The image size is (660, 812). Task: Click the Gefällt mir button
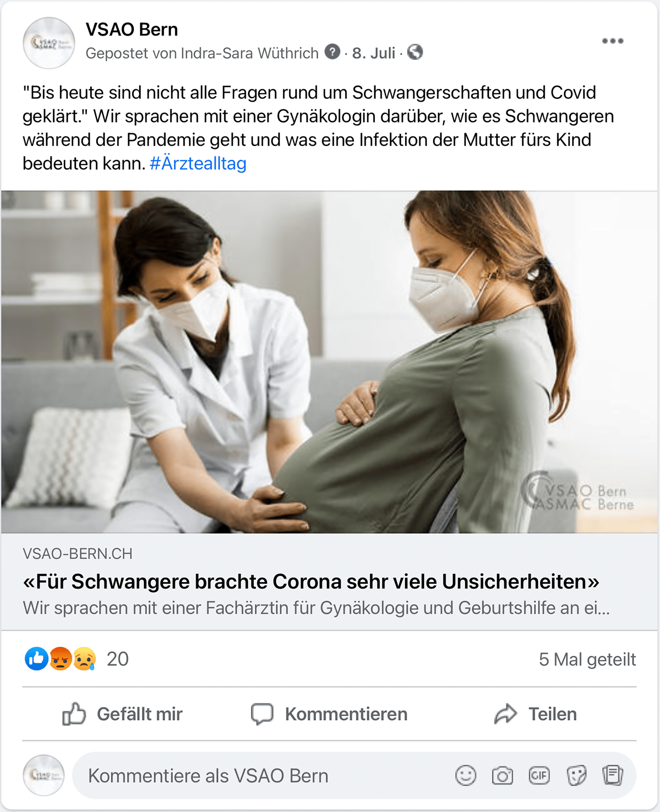(122, 714)
